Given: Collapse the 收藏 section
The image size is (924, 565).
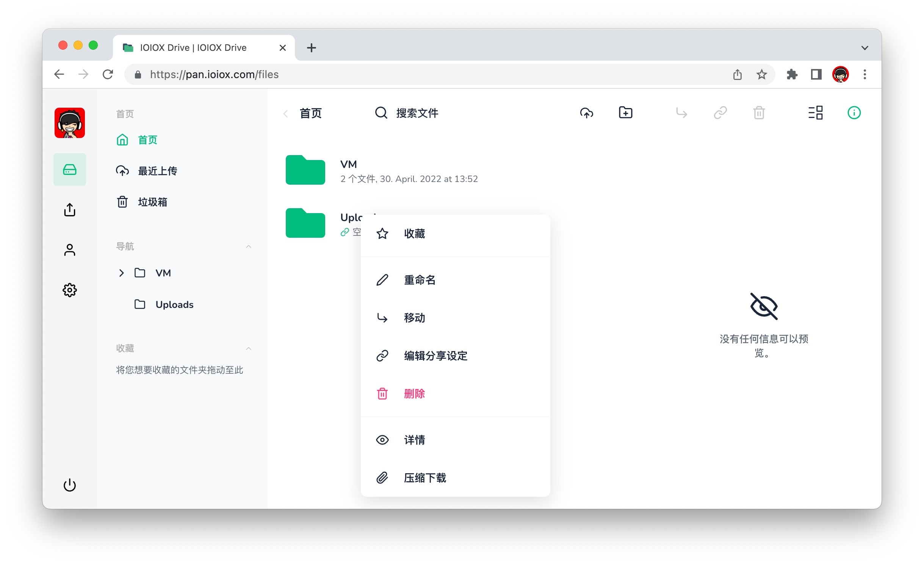Looking at the screenshot, I should pyautogui.click(x=249, y=348).
